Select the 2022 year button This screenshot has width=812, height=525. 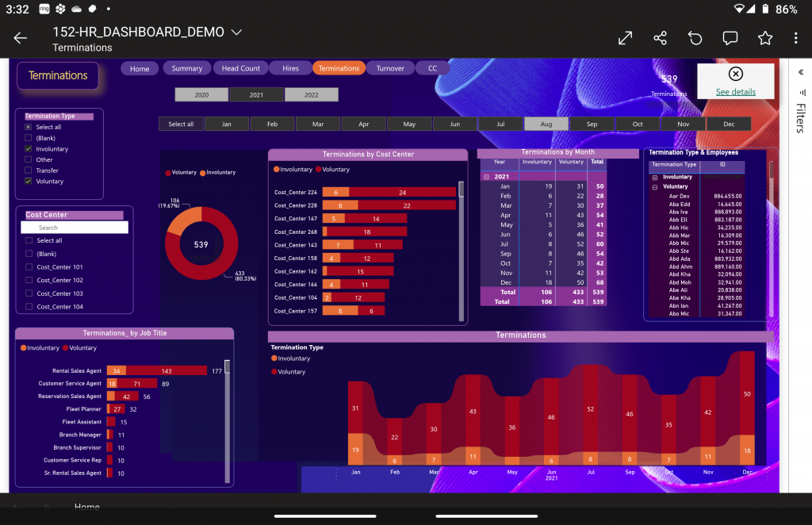pyautogui.click(x=311, y=95)
